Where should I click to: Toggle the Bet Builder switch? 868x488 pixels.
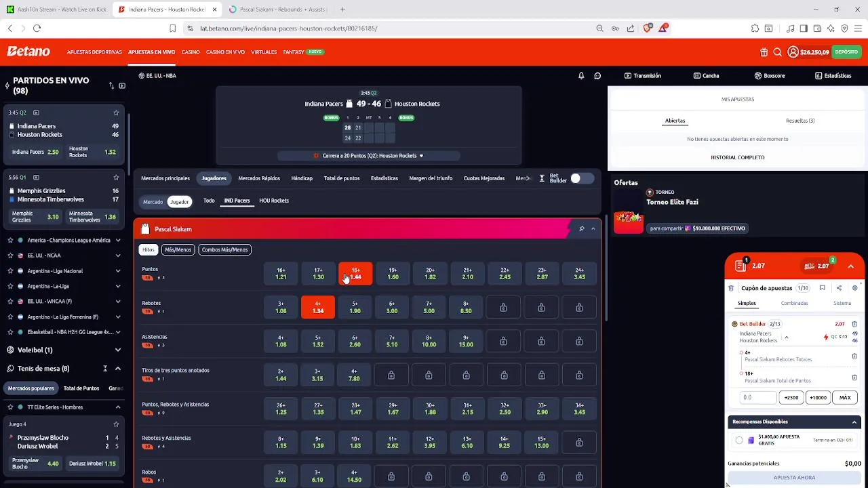pyautogui.click(x=581, y=178)
